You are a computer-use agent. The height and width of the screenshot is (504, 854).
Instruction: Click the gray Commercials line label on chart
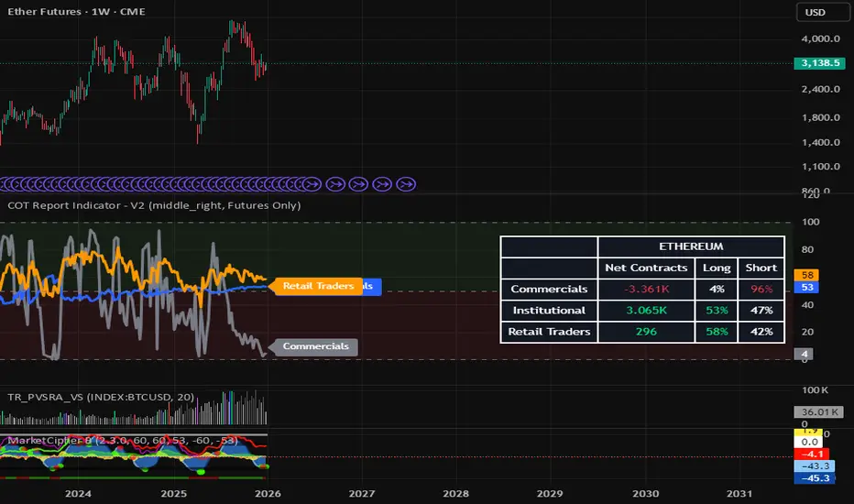point(315,346)
